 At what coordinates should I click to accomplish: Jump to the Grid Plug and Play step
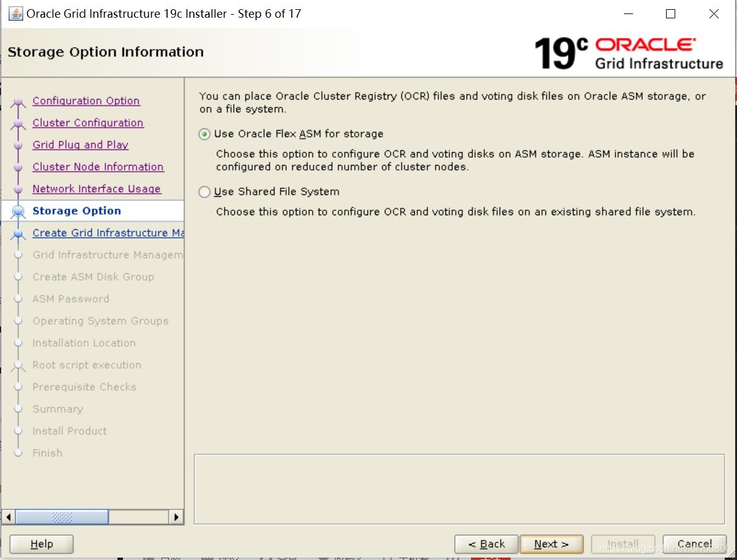81,145
